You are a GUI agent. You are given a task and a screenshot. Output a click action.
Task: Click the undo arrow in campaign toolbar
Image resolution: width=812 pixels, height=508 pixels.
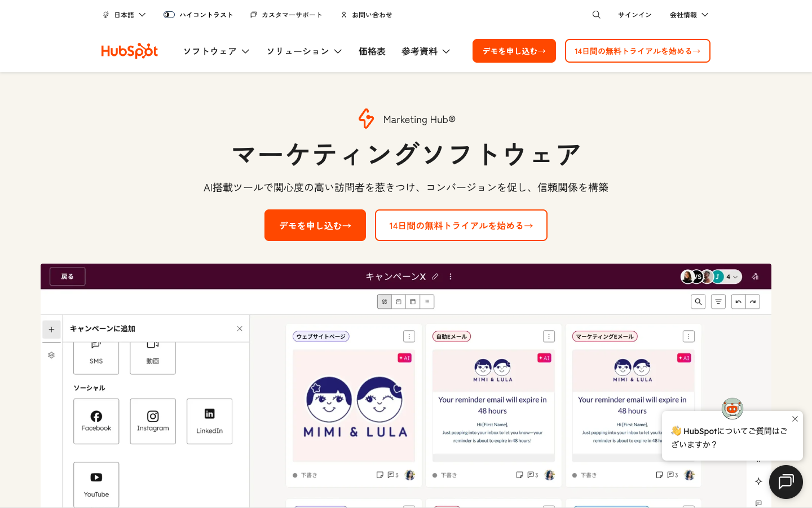[x=738, y=302]
